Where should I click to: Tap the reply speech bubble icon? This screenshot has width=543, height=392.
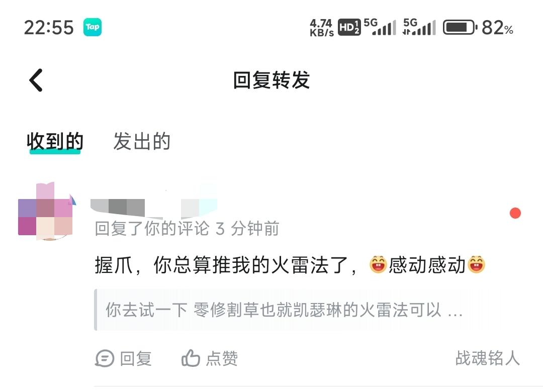[105, 358]
